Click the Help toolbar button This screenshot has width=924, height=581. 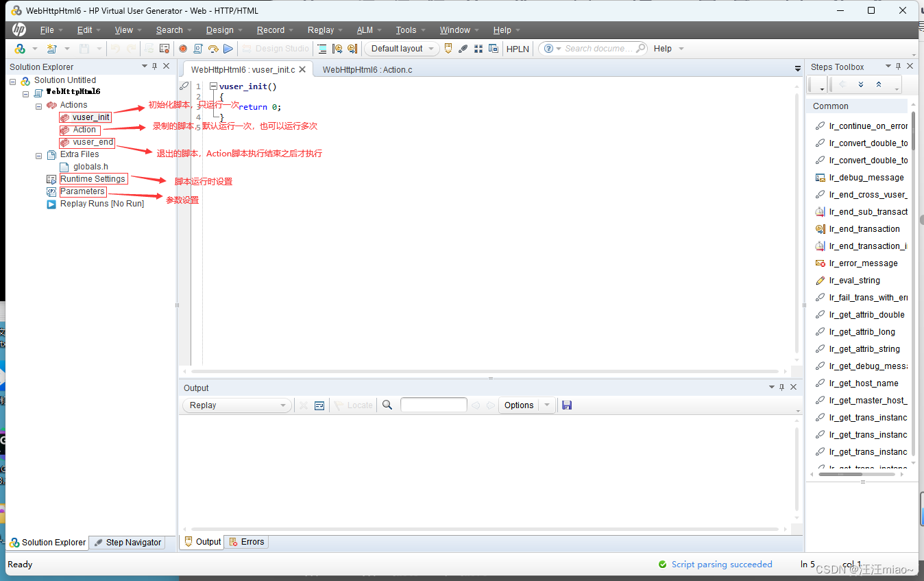click(663, 49)
